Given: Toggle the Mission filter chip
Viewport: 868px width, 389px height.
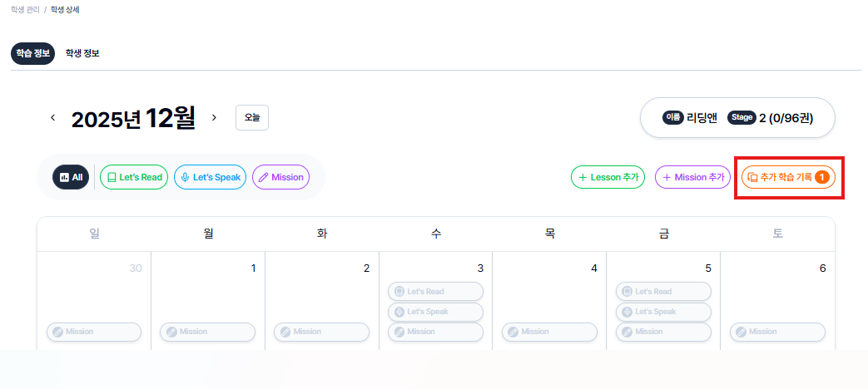Looking at the screenshot, I should click(280, 177).
